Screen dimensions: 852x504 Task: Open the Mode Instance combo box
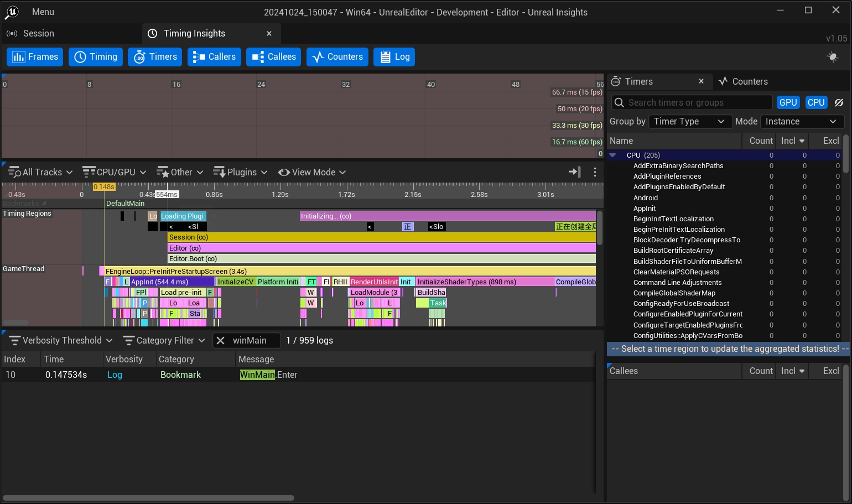tap(802, 122)
